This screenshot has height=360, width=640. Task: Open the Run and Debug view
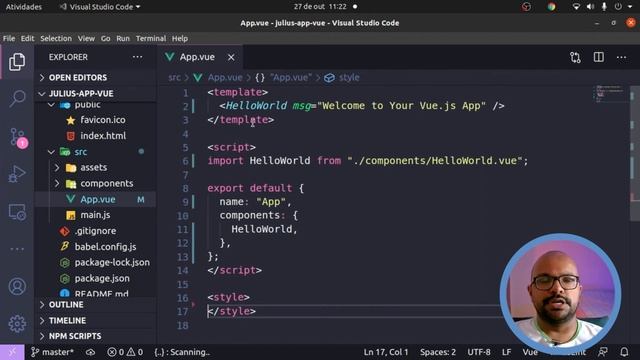pyautogui.click(x=17, y=174)
